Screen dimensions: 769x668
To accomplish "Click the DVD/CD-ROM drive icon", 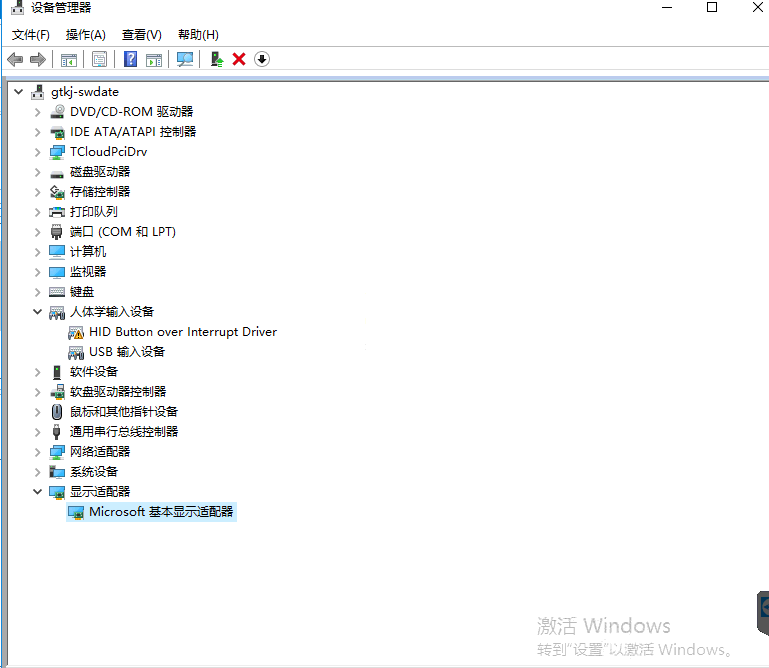I will 57,112.
